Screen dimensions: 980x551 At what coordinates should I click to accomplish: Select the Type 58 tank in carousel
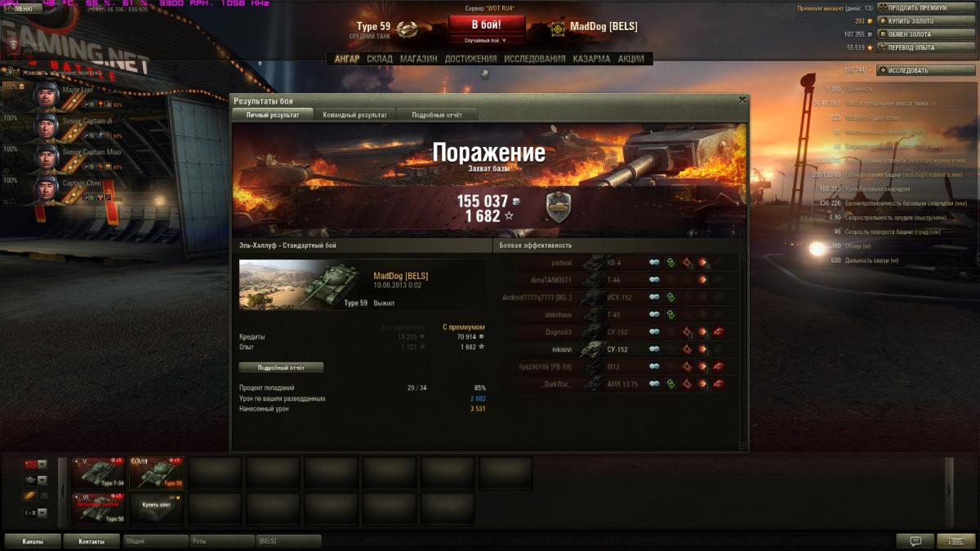99,508
